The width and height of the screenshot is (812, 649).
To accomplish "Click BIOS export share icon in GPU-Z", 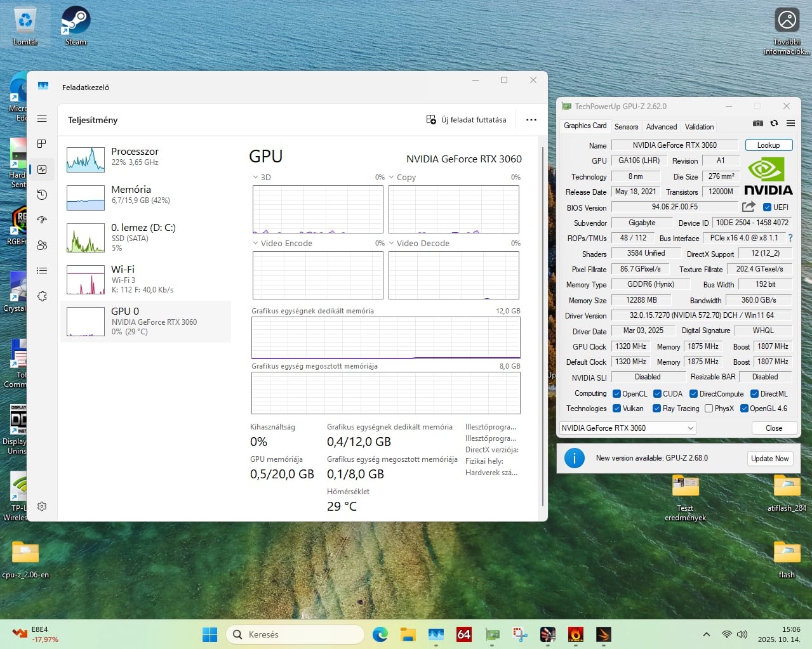I will click(x=749, y=207).
